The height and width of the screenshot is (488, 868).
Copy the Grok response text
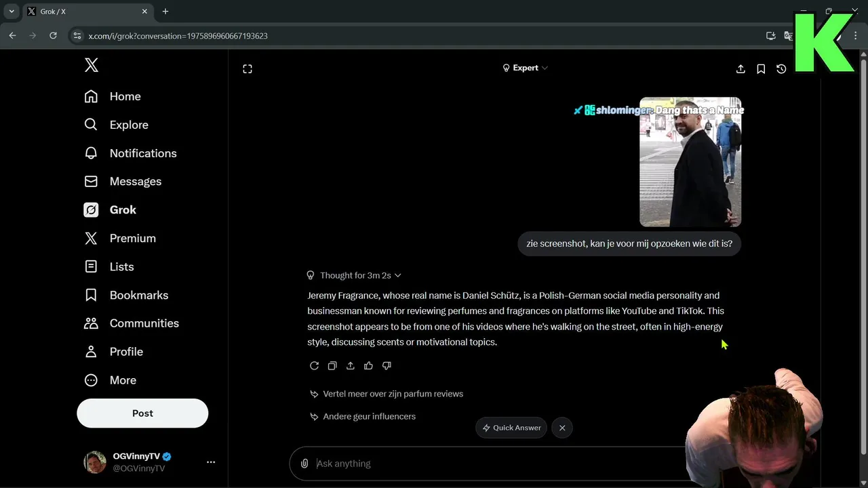click(x=332, y=366)
